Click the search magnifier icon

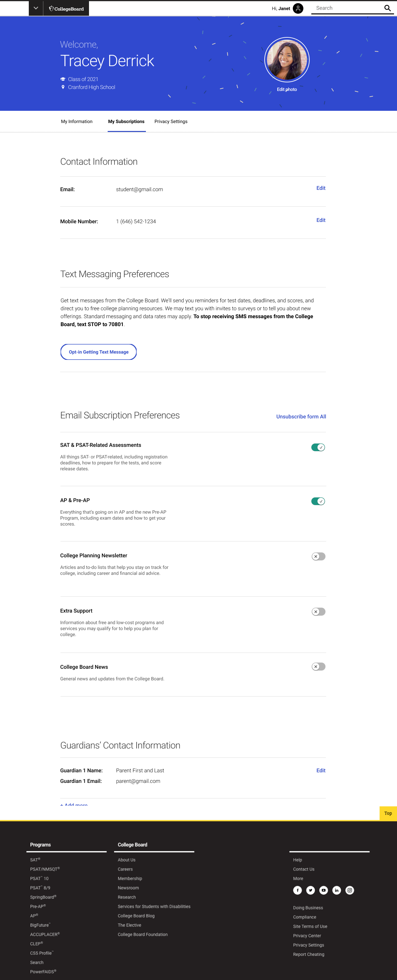coord(387,8)
